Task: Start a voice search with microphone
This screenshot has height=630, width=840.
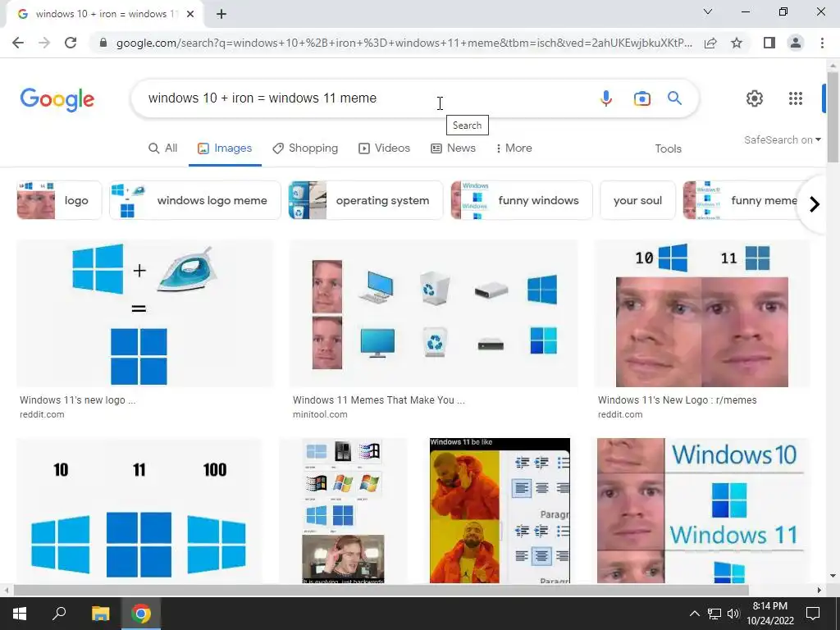Action: coord(606,98)
